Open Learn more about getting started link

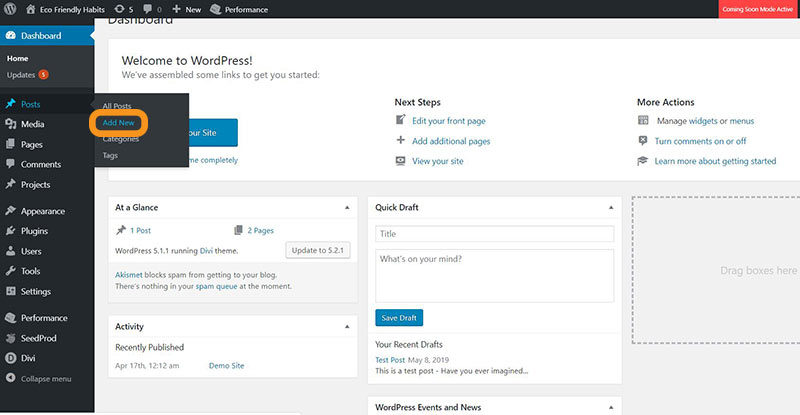tap(715, 161)
